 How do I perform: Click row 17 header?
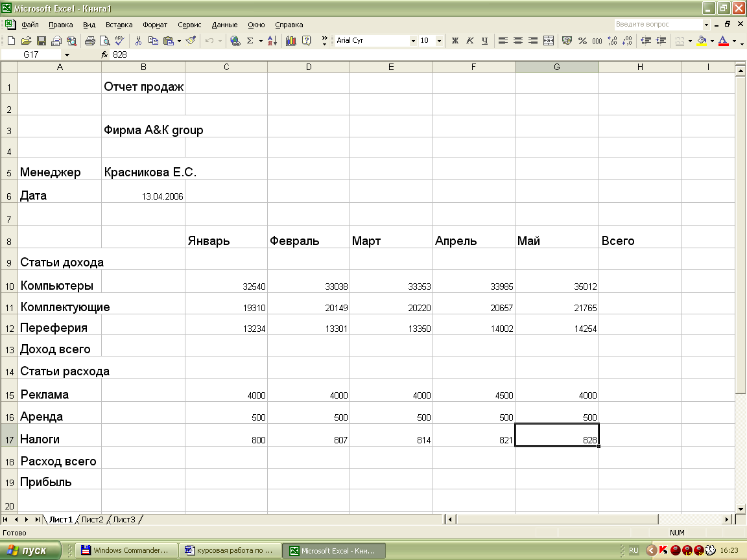[x=9, y=436]
